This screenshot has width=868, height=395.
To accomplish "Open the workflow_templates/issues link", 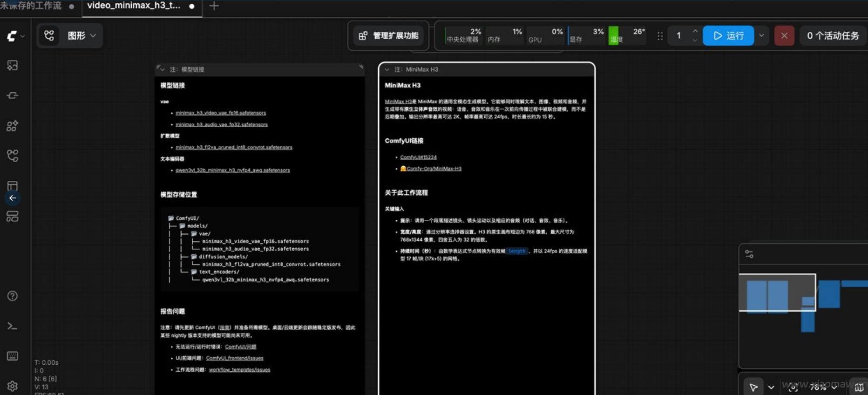I will pos(239,370).
